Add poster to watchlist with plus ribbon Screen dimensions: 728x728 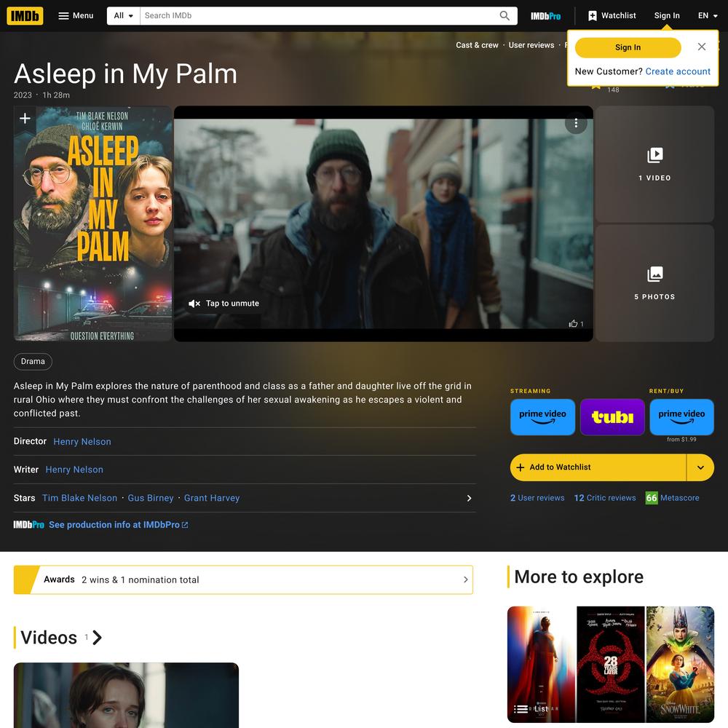[25, 119]
